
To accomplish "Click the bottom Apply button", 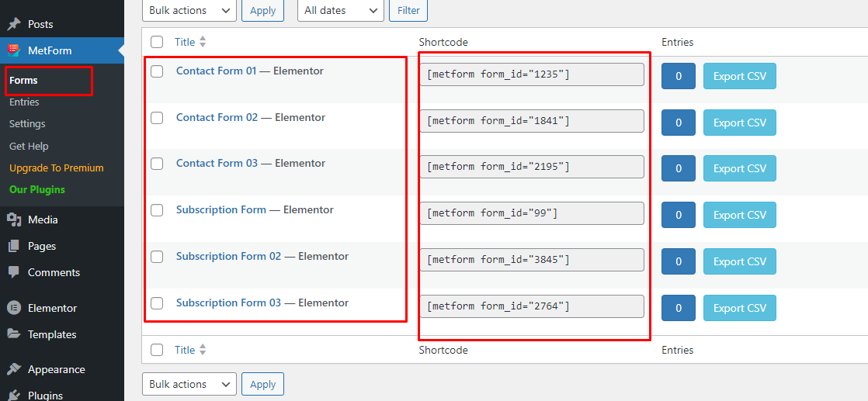I will pos(263,384).
